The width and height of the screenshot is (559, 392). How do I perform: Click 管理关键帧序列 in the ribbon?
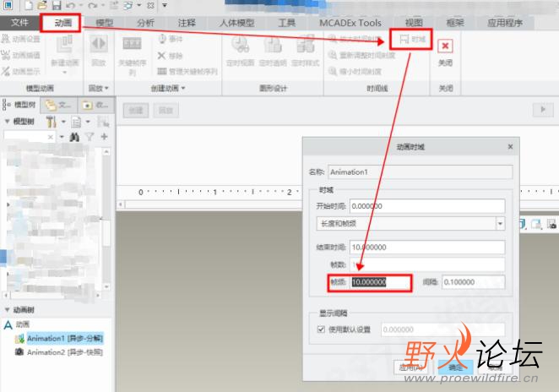point(187,71)
